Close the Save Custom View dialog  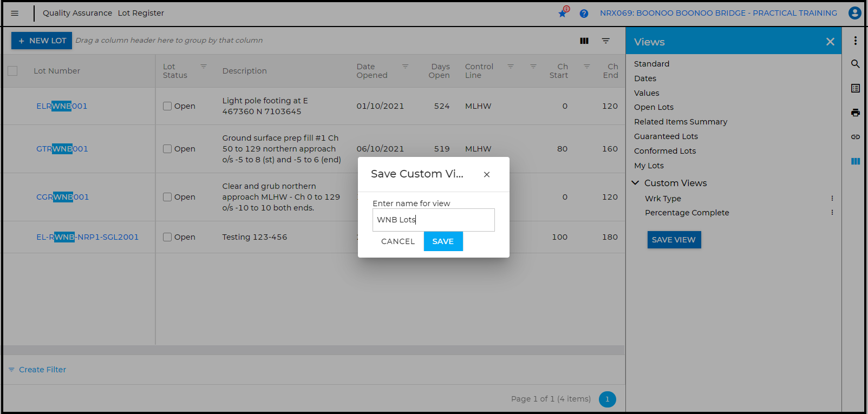(487, 174)
